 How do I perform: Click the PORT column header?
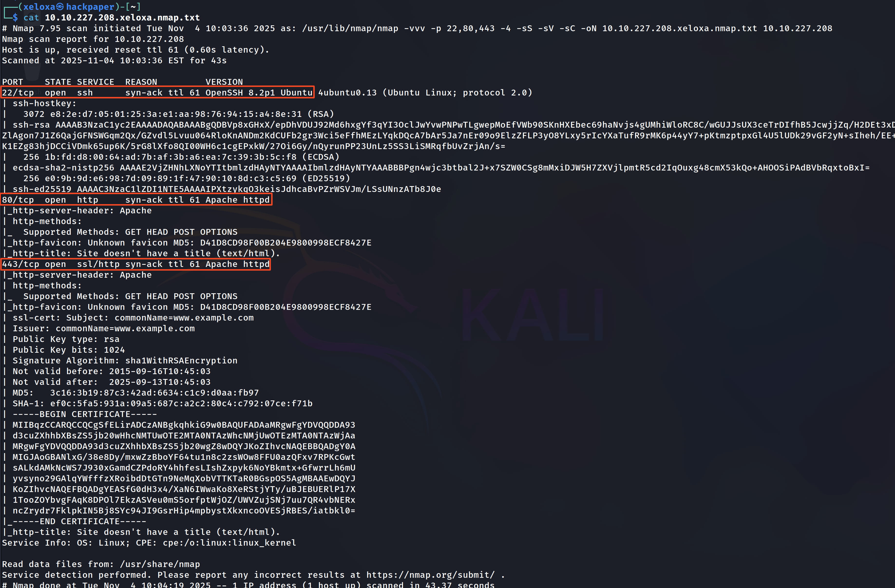(x=12, y=82)
